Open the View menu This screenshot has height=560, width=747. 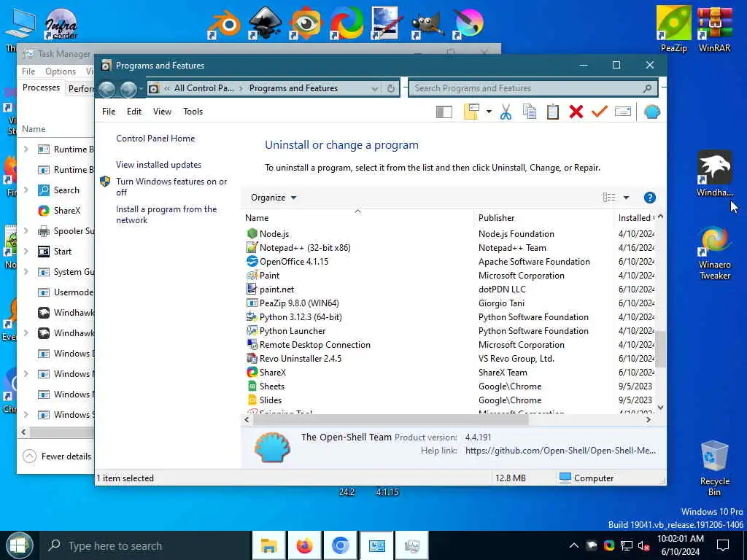pos(162,112)
